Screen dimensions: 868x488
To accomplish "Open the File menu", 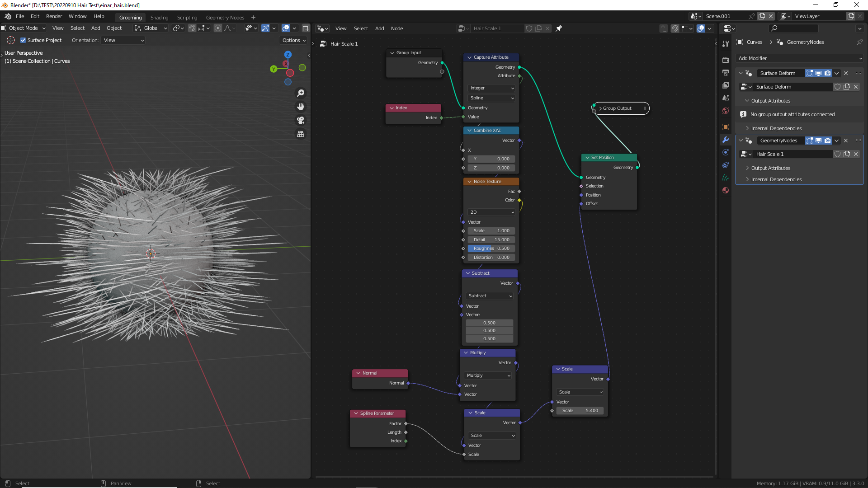I will tap(20, 16).
